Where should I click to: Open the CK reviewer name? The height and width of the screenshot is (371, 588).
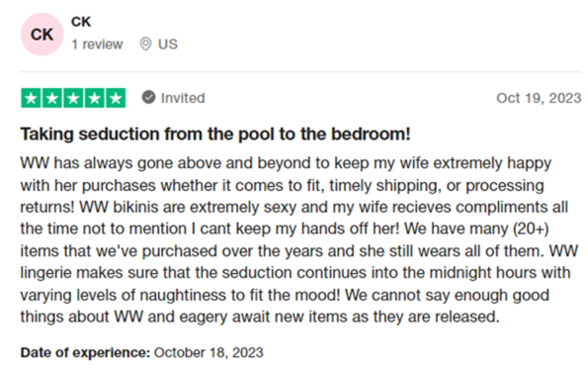(81, 22)
